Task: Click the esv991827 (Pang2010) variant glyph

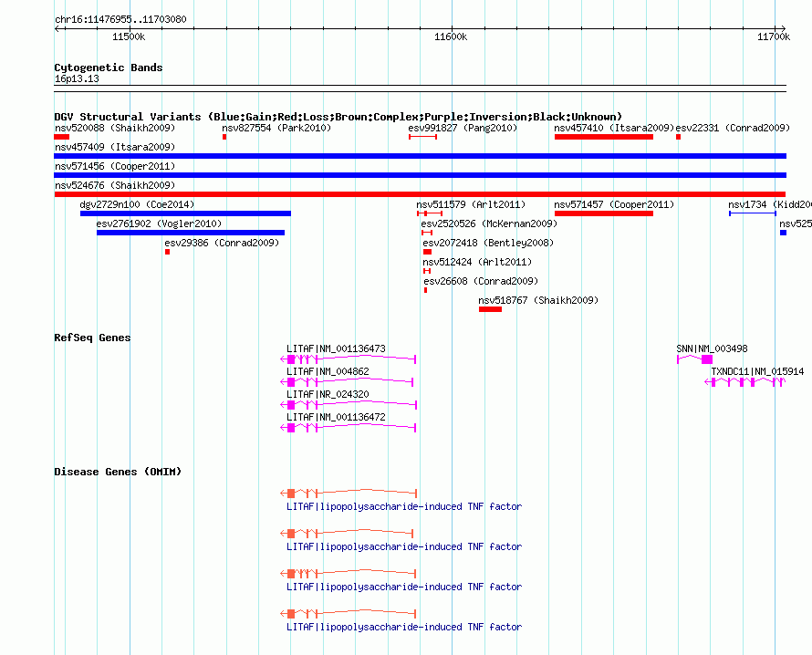Action: pyautogui.click(x=422, y=137)
